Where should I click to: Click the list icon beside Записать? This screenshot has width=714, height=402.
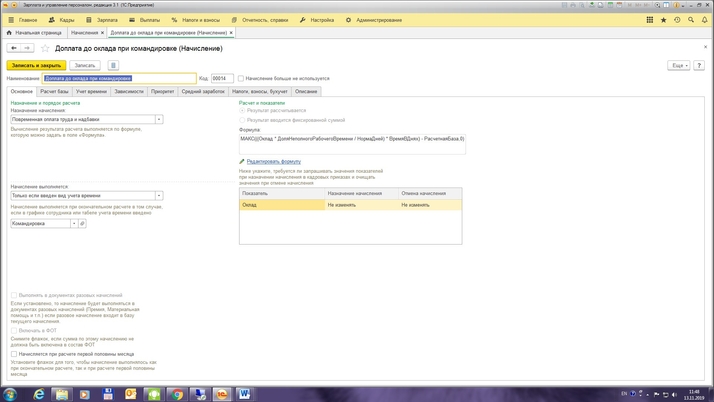click(113, 65)
